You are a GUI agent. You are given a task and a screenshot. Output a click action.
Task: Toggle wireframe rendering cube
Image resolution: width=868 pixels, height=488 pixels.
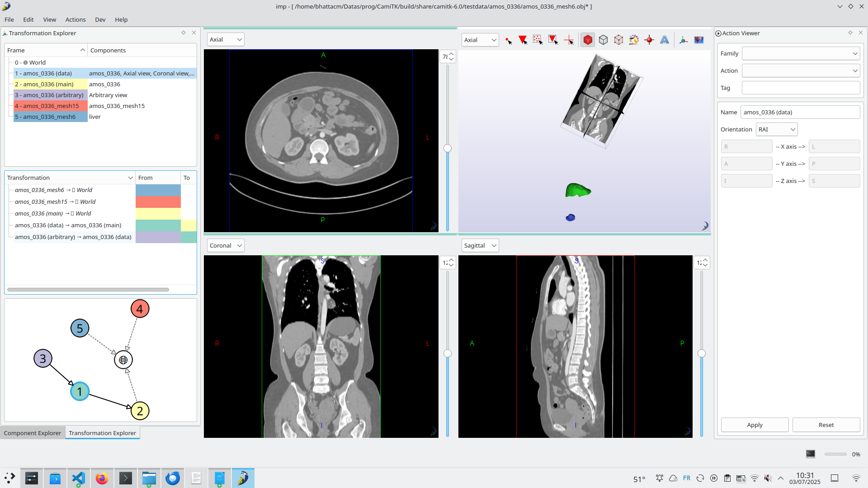603,40
